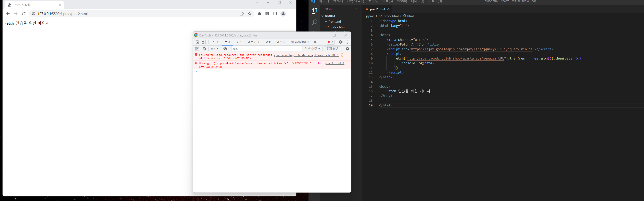Share this page from the address bar
644x201 pixels.
coord(242,14)
